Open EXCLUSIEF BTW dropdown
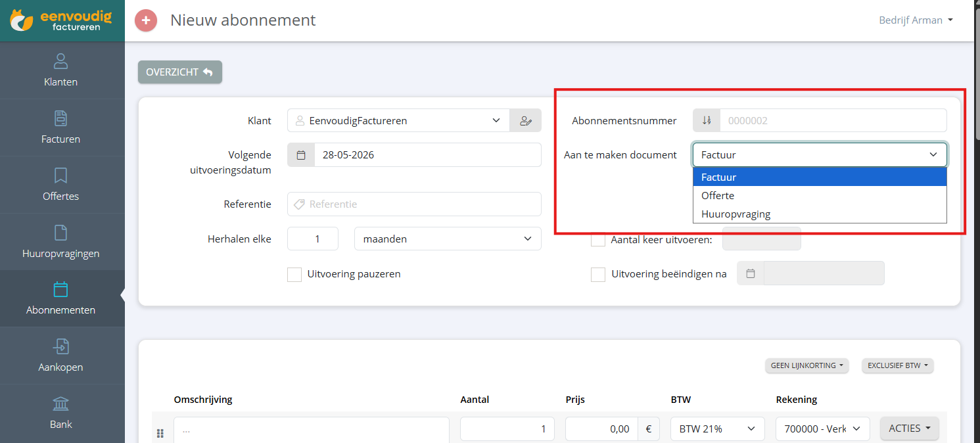The width and height of the screenshot is (980, 443). pos(898,365)
